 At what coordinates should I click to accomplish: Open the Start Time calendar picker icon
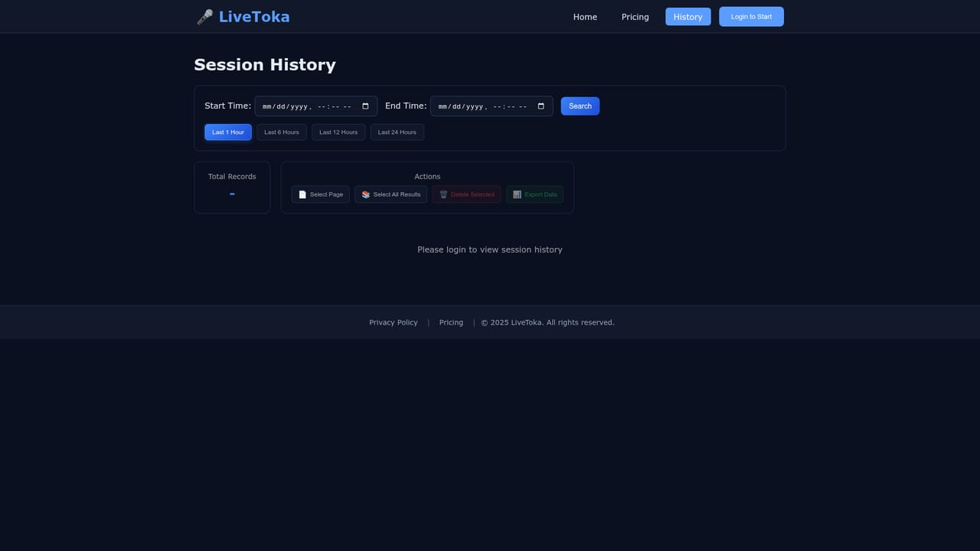tap(365, 106)
